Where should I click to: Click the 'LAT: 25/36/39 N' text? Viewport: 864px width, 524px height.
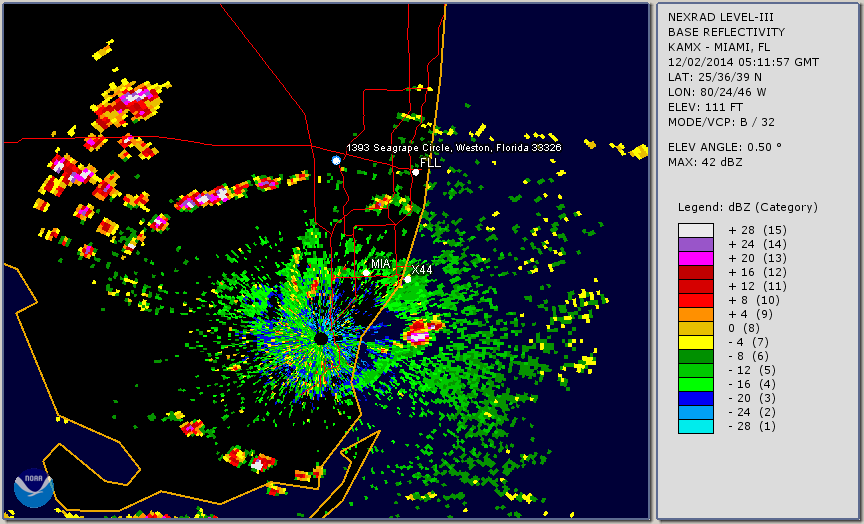(x=715, y=77)
